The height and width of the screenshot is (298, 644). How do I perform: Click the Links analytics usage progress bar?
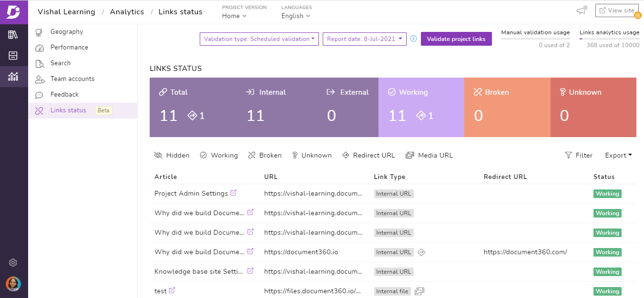tap(609, 39)
